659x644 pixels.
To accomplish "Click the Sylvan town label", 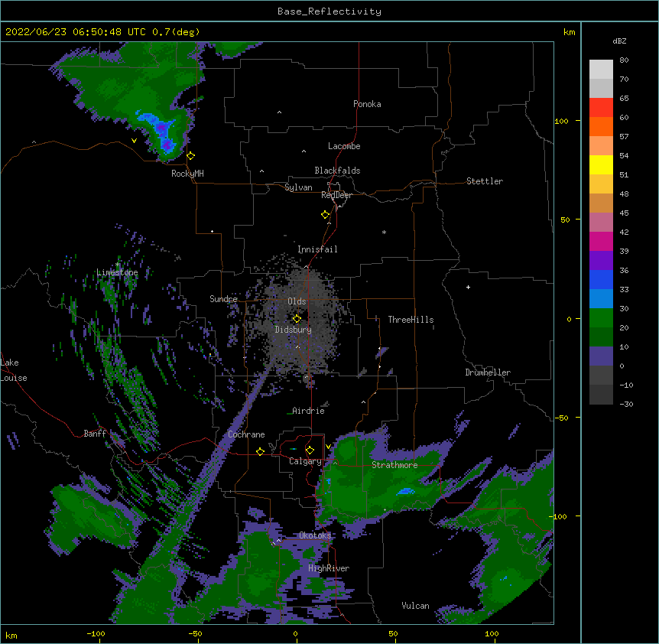I will coord(298,187).
